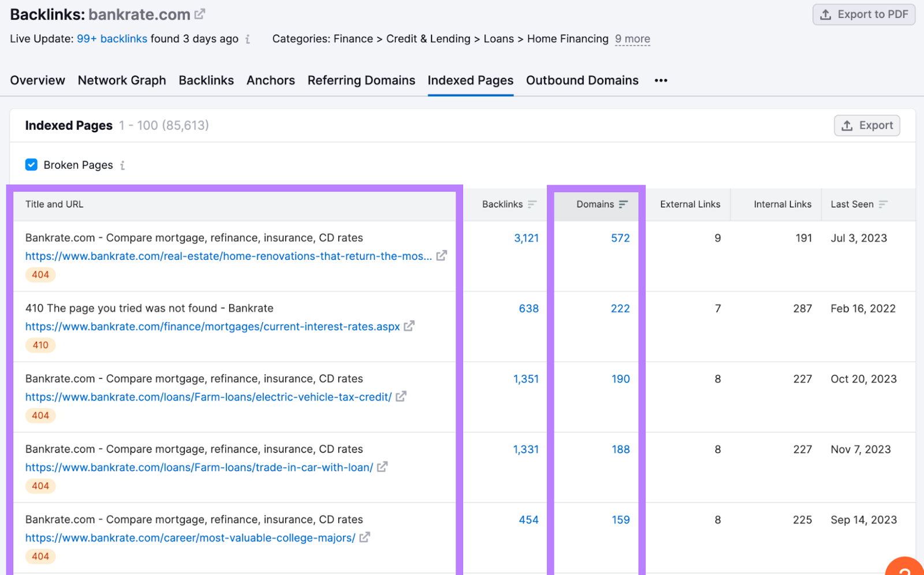The height and width of the screenshot is (575, 924).
Task: Click backlinks count 3,121
Action: tap(526, 238)
